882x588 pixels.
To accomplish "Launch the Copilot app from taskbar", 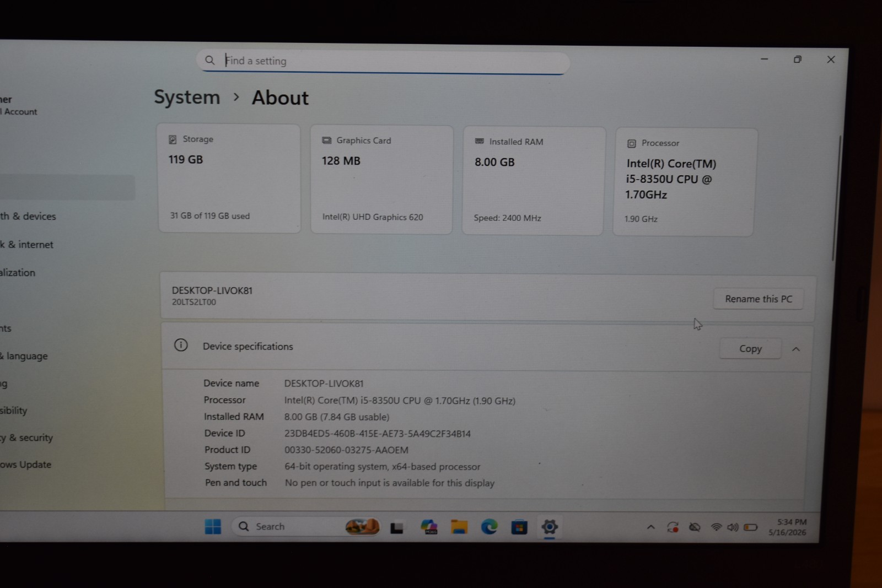I will (x=428, y=527).
